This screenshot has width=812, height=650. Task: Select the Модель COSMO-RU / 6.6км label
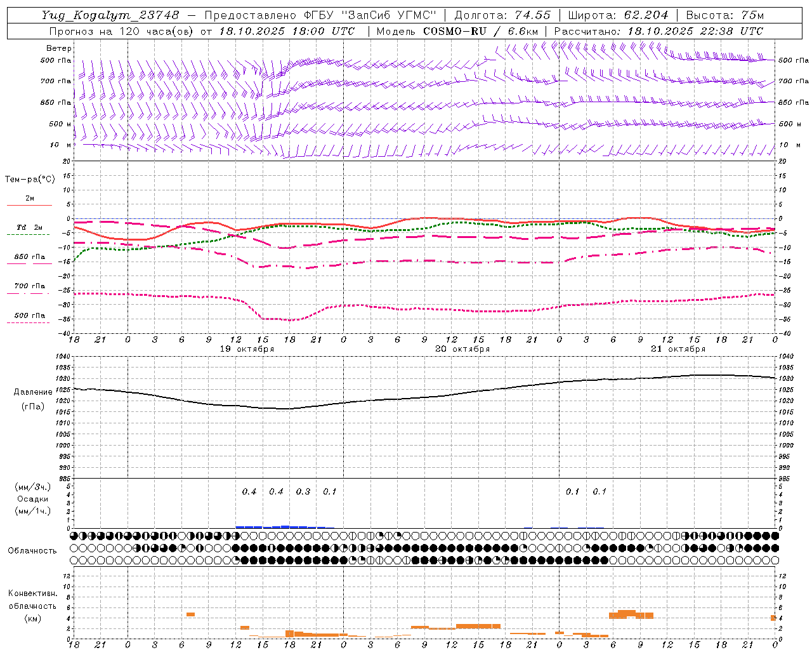457,31
